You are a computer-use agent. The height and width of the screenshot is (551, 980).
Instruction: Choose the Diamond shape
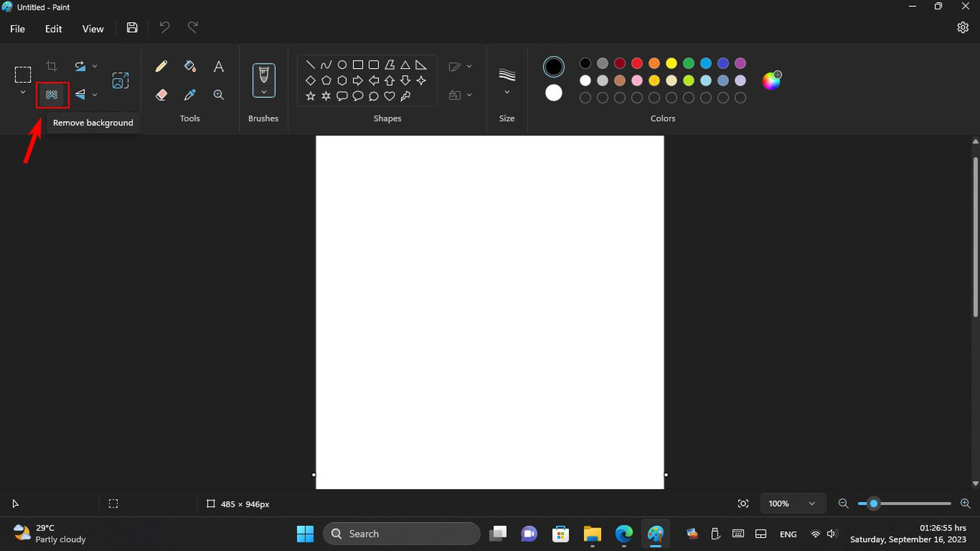[310, 80]
